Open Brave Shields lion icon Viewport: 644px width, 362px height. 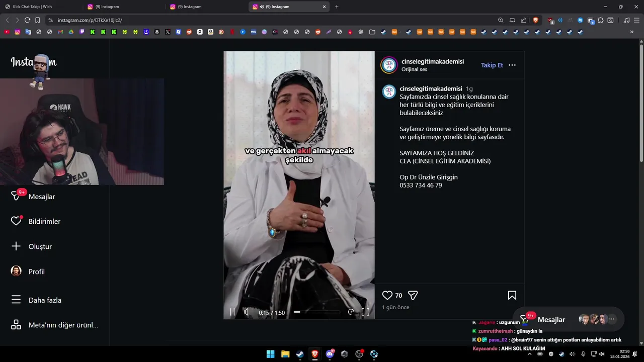click(535, 20)
